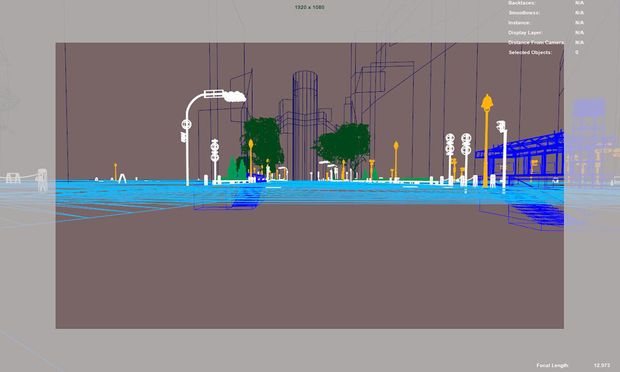Viewport: 620px width, 372px height.
Task: Select the blue wireframe stairs at lower right
Action: (538, 215)
